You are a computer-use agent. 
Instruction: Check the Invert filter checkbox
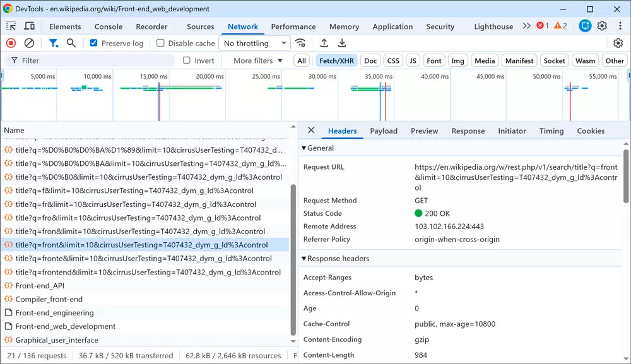(x=186, y=61)
